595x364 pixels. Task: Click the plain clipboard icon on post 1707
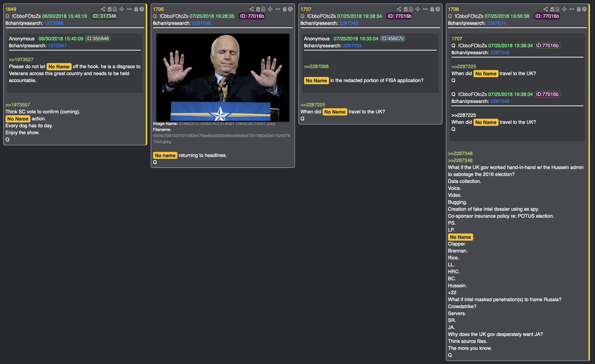pos(432,9)
